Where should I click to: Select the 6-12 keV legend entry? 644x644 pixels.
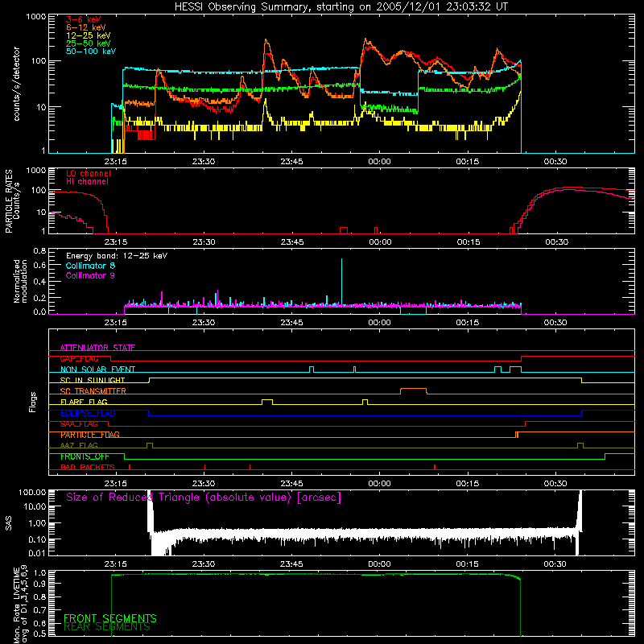(86, 27)
